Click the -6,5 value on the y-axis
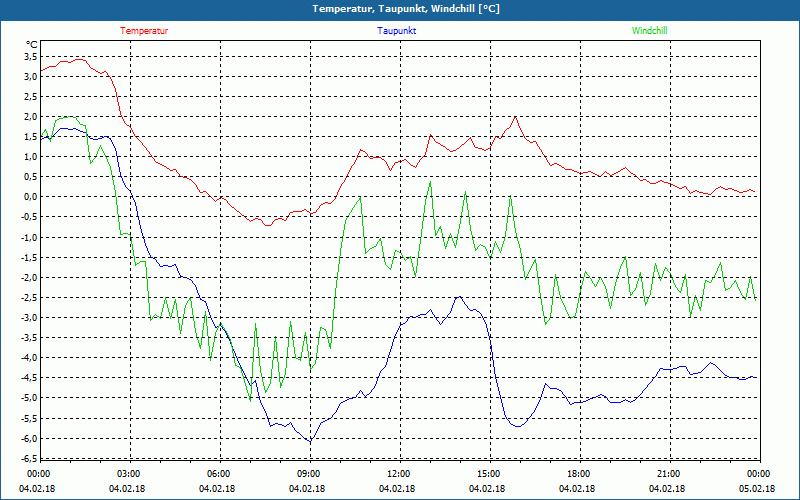Image resolution: width=800 pixels, height=500 pixels. pos(30,458)
